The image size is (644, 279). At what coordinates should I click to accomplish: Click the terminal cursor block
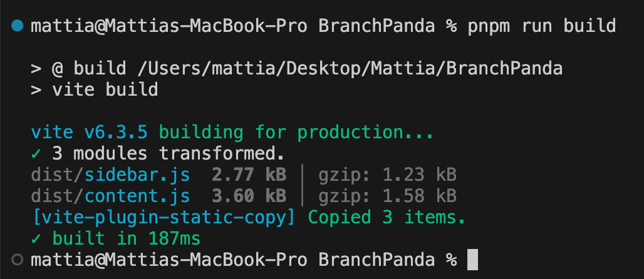473,259
